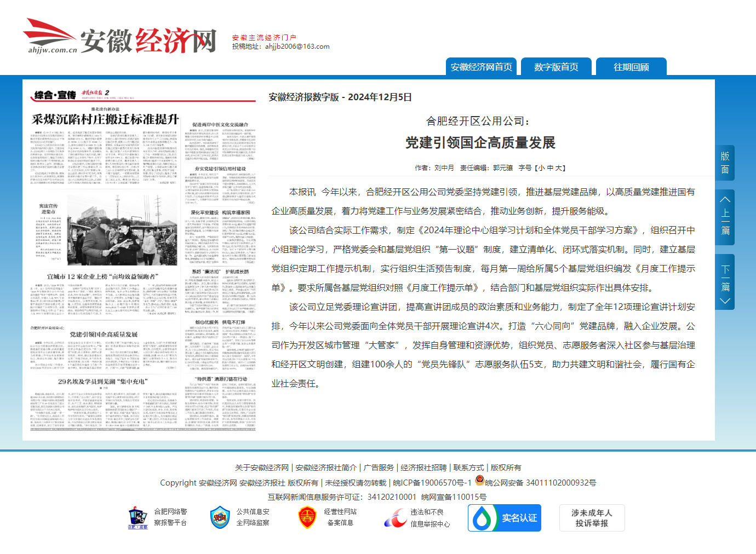Open the 版面 page layout side button

(725, 163)
